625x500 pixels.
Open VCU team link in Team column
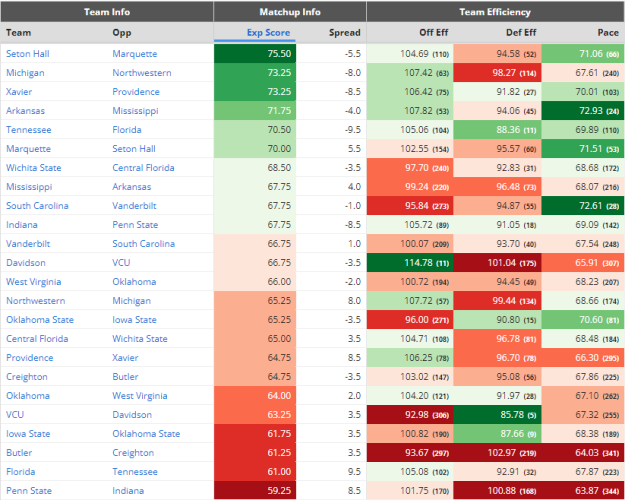click(15, 415)
